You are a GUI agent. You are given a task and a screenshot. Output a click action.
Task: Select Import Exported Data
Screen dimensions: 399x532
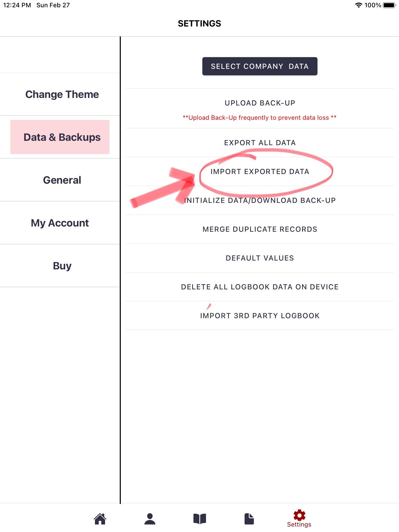(x=260, y=172)
